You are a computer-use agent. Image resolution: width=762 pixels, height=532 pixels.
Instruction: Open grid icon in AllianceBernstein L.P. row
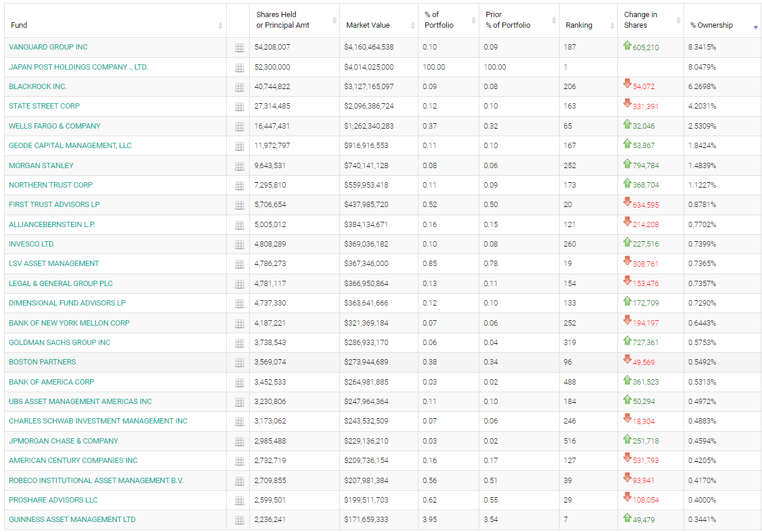[240, 225]
